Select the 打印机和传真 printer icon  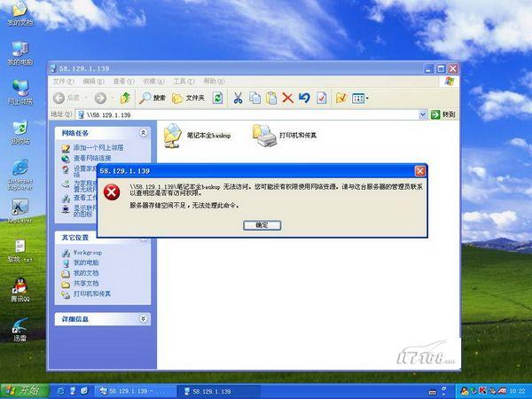pos(263,135)
